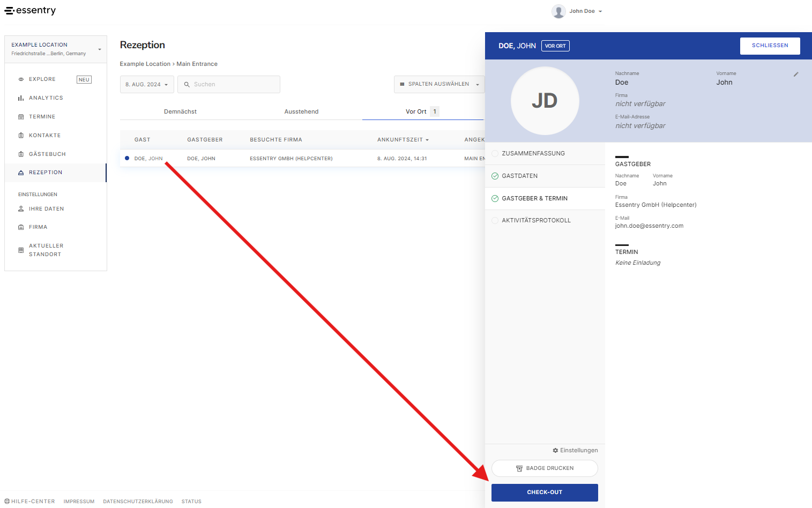Switch to the Demnächst tab
This screenshot has width=812, height=508.
tap(180, 112)
